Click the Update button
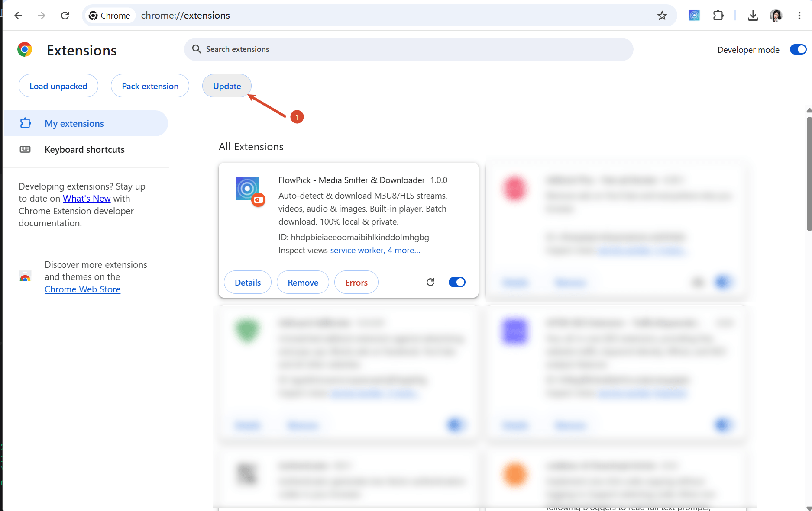This screenshot has height=511, width=812. [x=227, y=86]
